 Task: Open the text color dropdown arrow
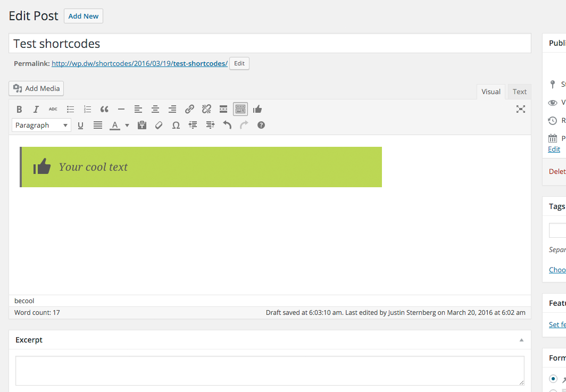127,125
